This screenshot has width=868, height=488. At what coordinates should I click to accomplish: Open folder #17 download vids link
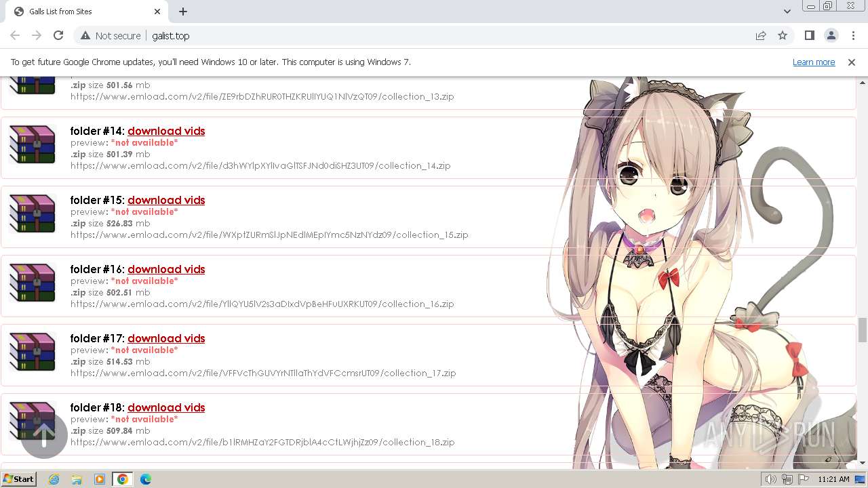[166, 338]
